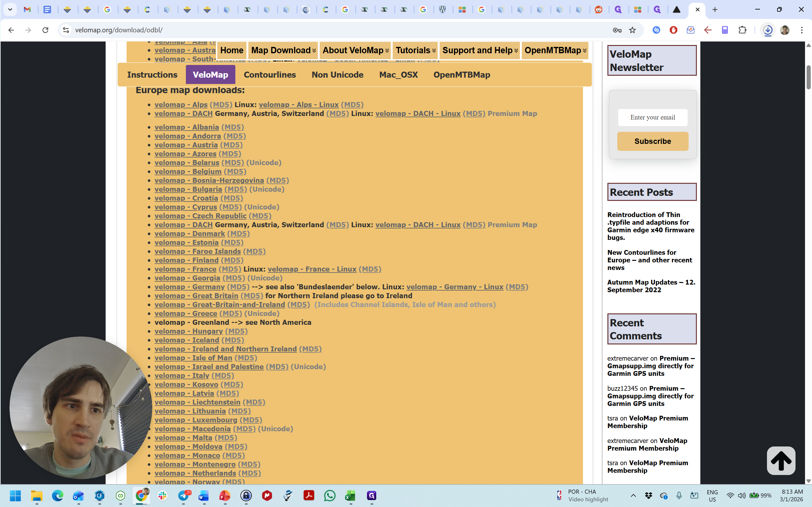812x507 pixels.
Task: Open the Extensions puzzle icon
Action: (743, 30)
